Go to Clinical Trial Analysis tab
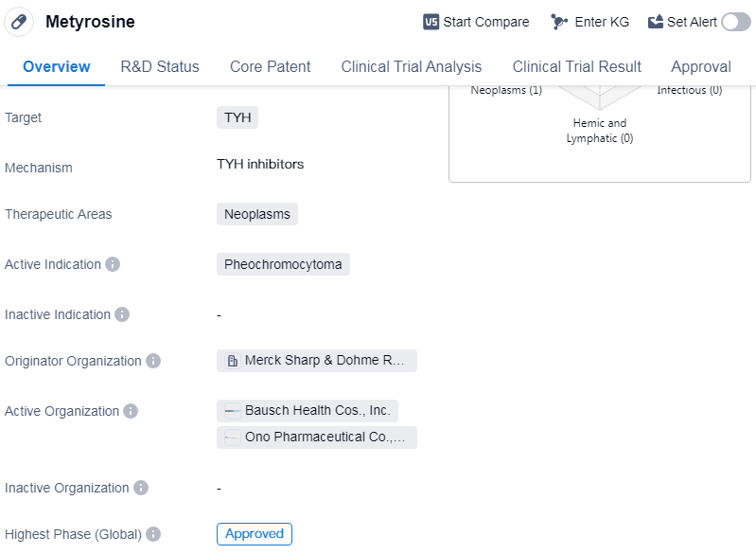756x554 pixels. pyautogui.click(x=411, y=66)
